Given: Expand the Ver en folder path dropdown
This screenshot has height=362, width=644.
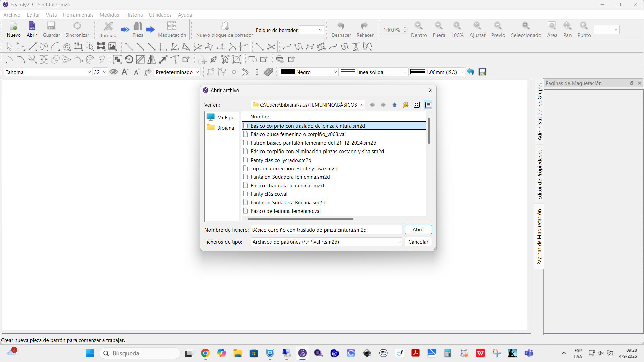Looking at the screenshot, I should point(362,105).
